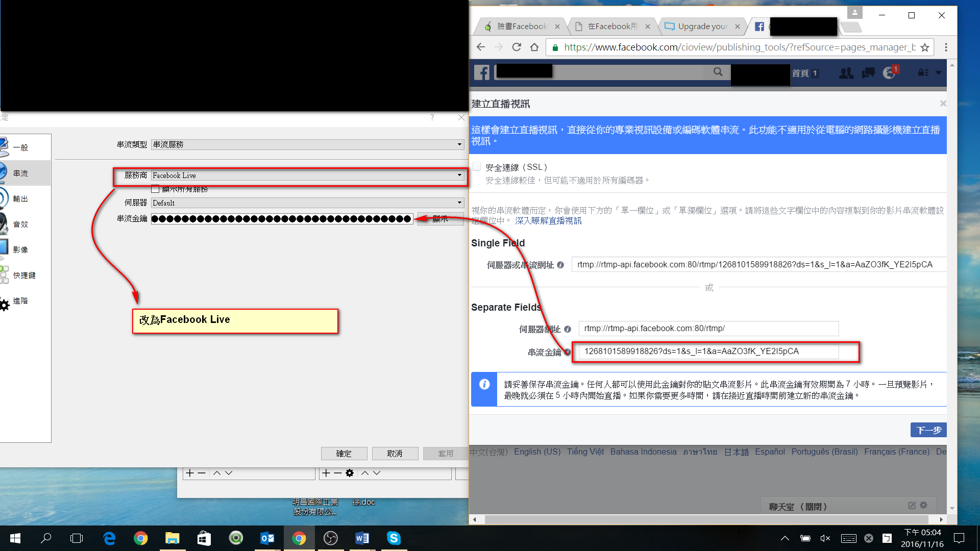Click the OBS Studio taskbar icon
Viewport: 980px width, 551px height.
tap(331, 538)
